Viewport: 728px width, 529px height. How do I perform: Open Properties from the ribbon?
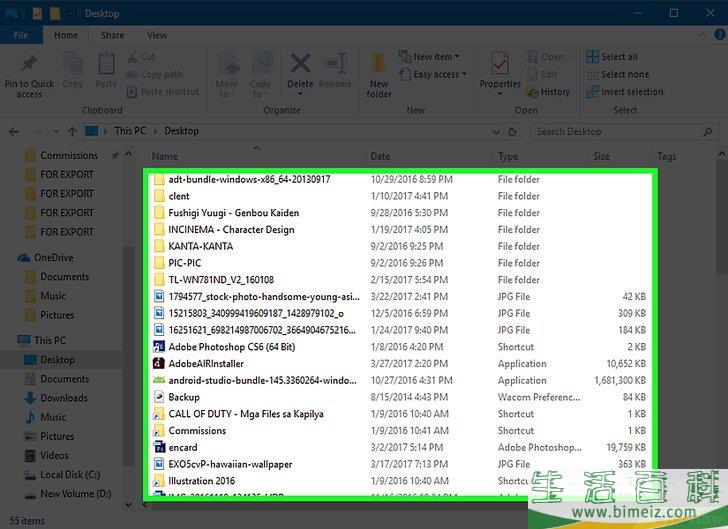click(500, 66)
